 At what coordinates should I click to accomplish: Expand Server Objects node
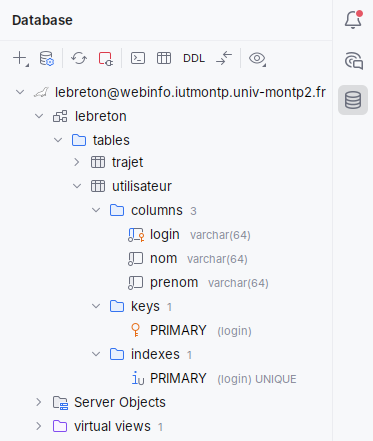[x=39, y=402]
